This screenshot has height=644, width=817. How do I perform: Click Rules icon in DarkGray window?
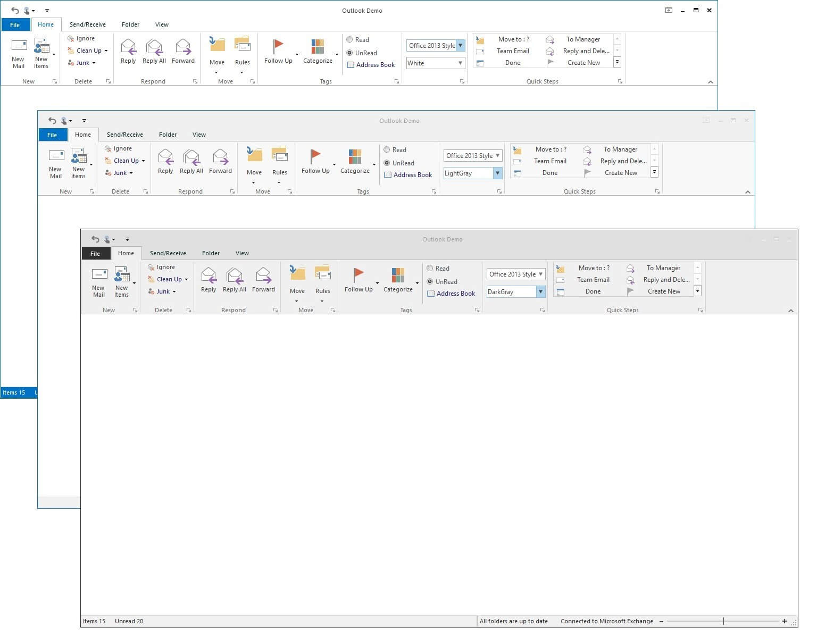[323, 273]
